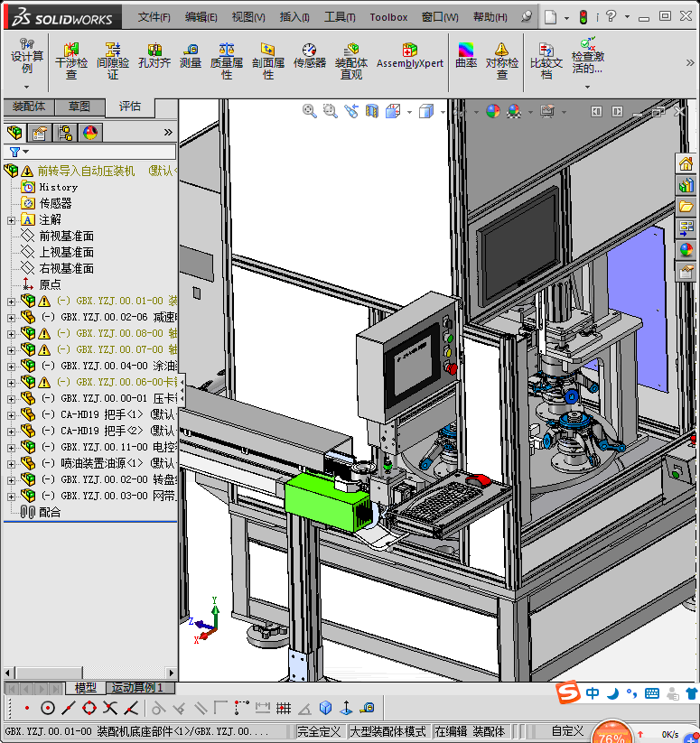Open the Design Library icon in the task pane
Viewport: 700px width, 743px height.
686,185
